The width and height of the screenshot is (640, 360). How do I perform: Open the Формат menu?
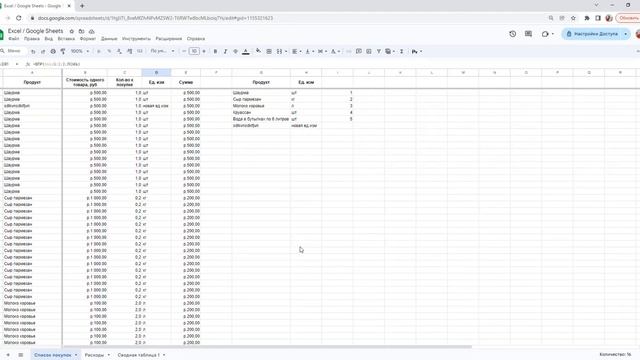(x=88, y=39)
